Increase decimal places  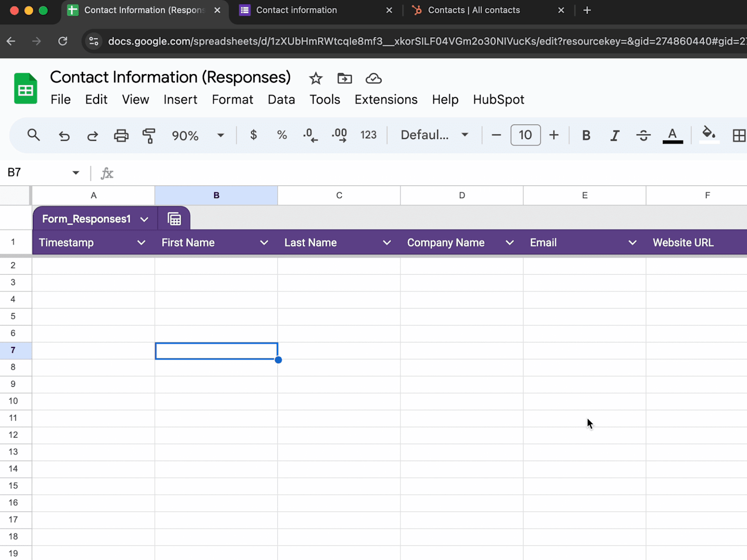click(340, 135)
